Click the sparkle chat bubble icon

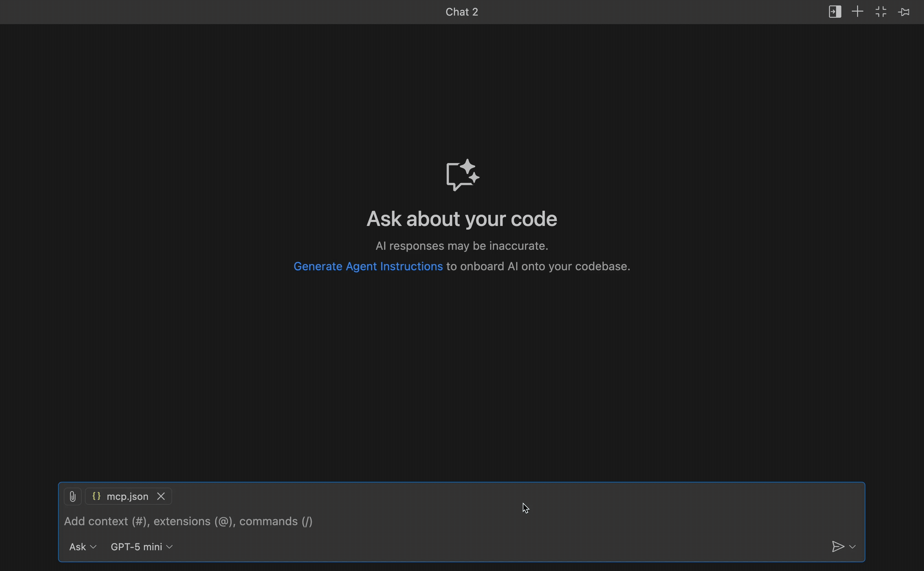click(462, 175)
